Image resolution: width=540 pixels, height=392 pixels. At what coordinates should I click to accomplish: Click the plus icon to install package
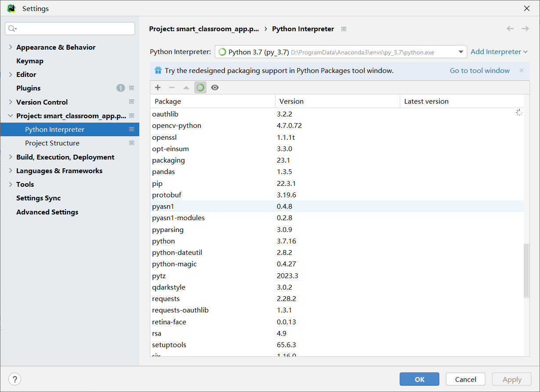(158, 87)
